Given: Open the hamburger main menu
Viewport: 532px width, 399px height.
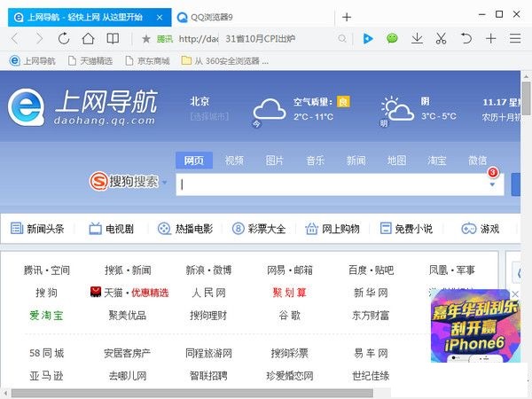Looking at the screenshot, I should pyautogui.click(x=516, y=38).
